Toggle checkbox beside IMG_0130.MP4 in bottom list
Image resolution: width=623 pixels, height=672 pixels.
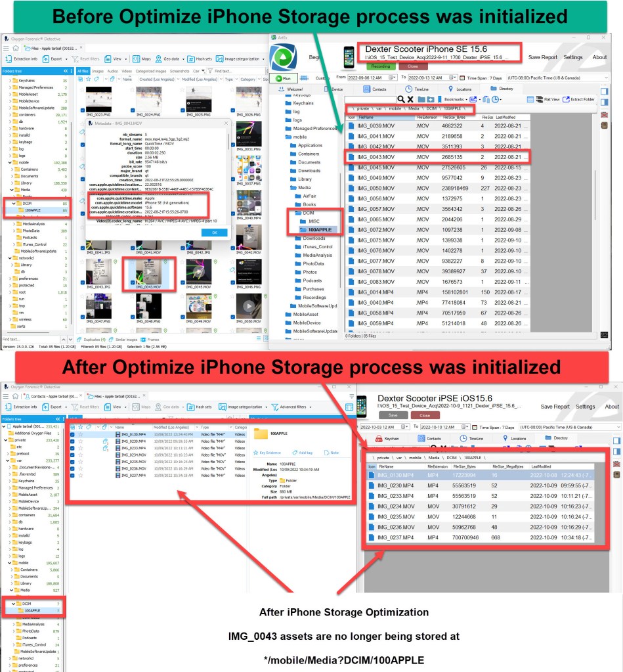click(72, 434)
